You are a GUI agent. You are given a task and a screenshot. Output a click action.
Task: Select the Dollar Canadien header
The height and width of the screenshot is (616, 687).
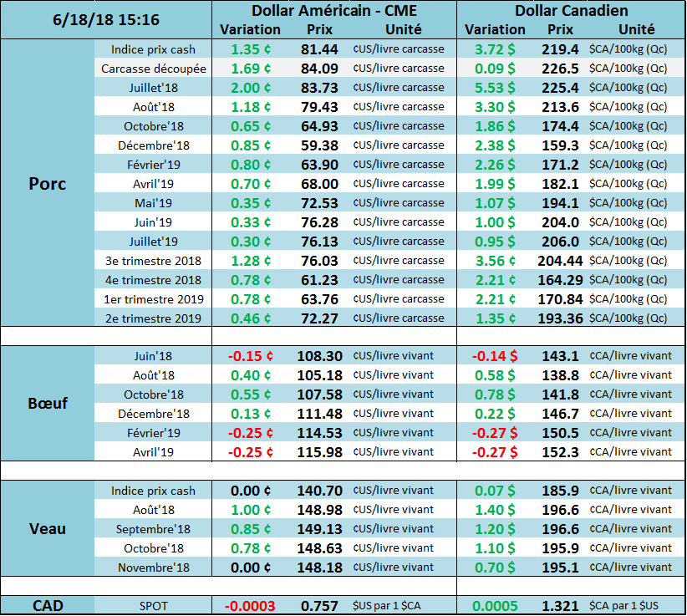coord(572,11)
